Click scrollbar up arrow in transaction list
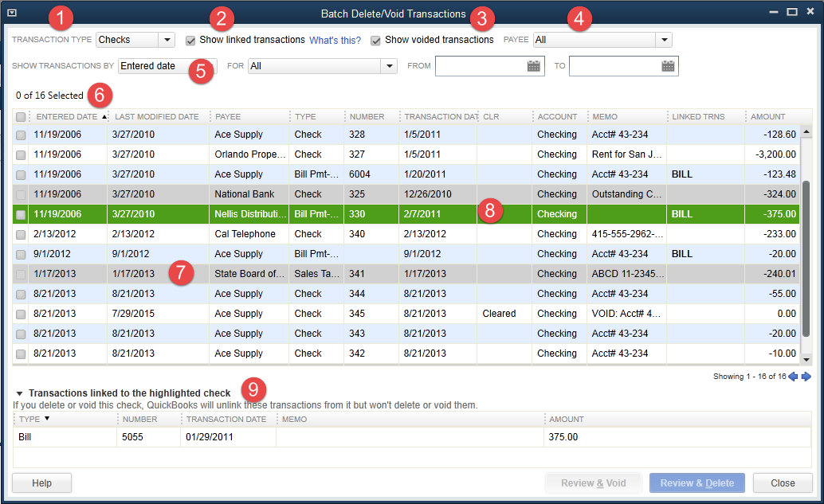The image size is (824, 504). click(x=806, y=131)
